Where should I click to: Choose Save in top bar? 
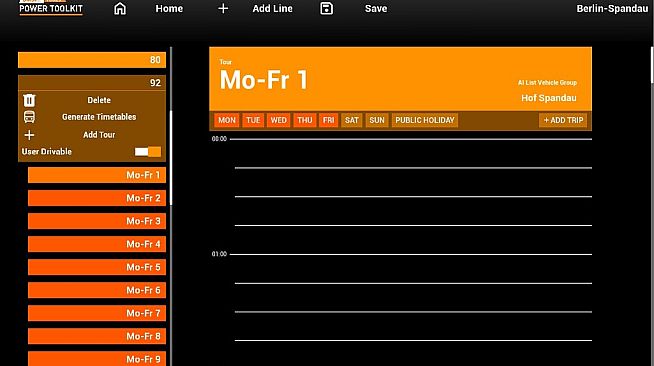(376, 8)
